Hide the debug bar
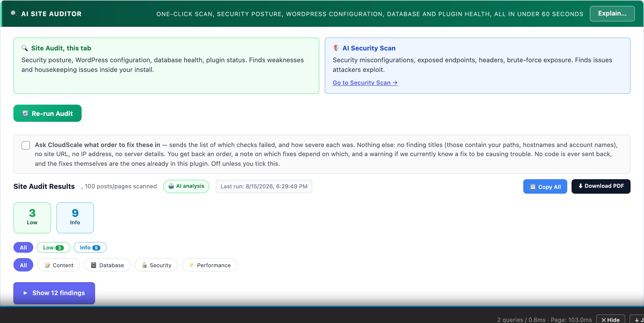644x323 pixels. 611,320
